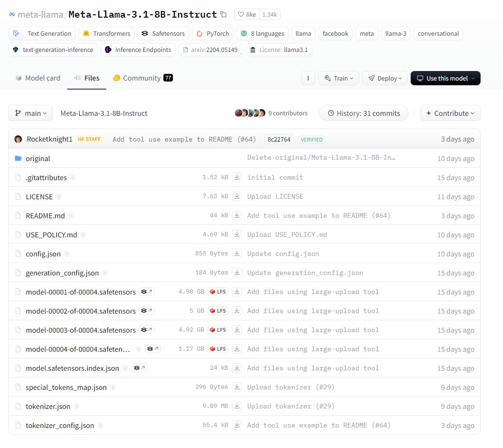Open the 9 contributors link

click(x=288, y=113)
